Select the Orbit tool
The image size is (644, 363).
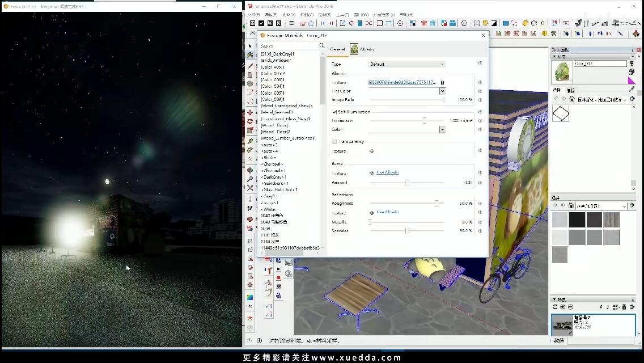pyautogui.click(x=250, y=170)
